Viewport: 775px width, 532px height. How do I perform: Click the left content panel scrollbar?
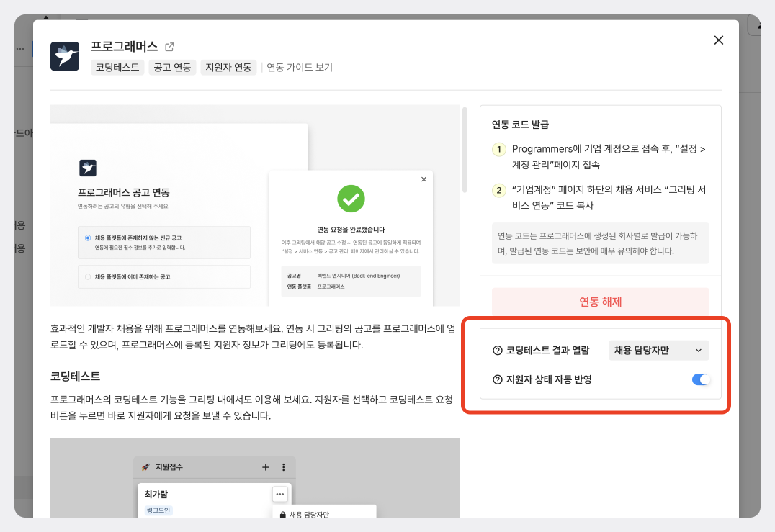(x=465, y=150)
